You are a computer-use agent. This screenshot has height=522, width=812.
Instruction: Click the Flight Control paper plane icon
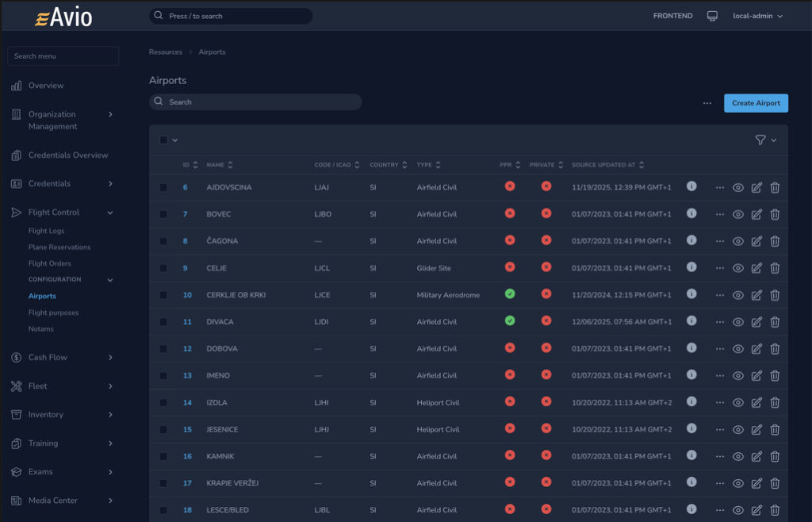point(17,213)
